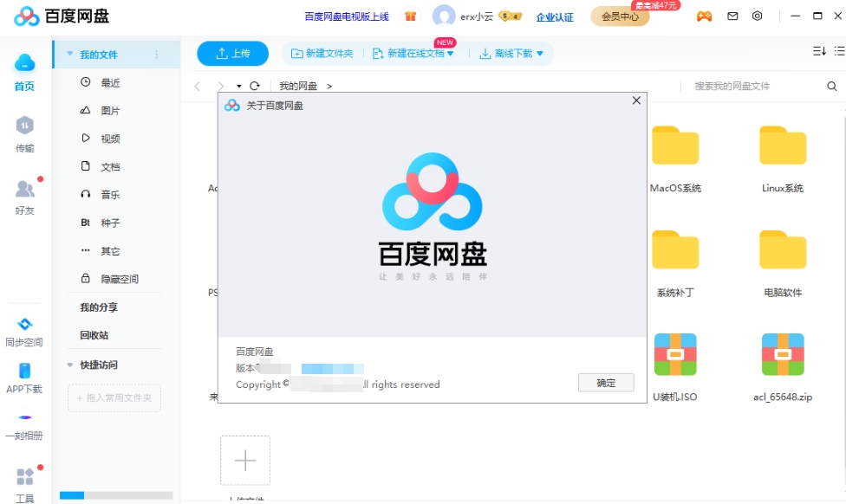Click the user avatar icon
This screenshot has height=504, width=846.
click(444, 16)
